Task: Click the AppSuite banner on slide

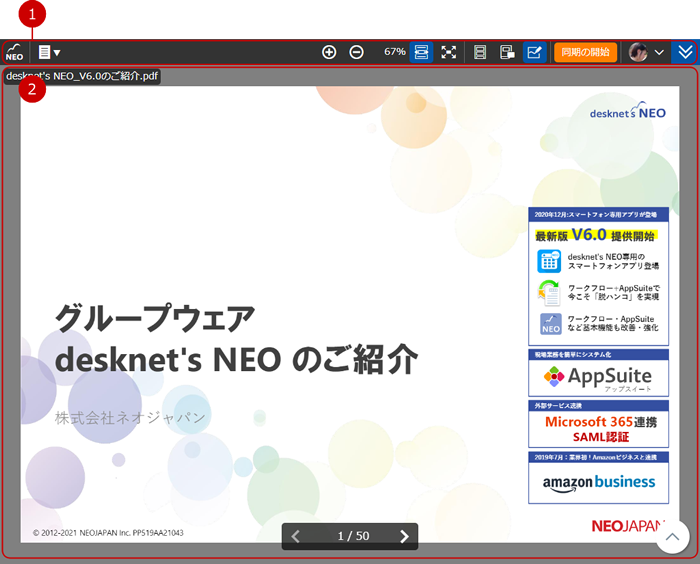Action: 598,378
